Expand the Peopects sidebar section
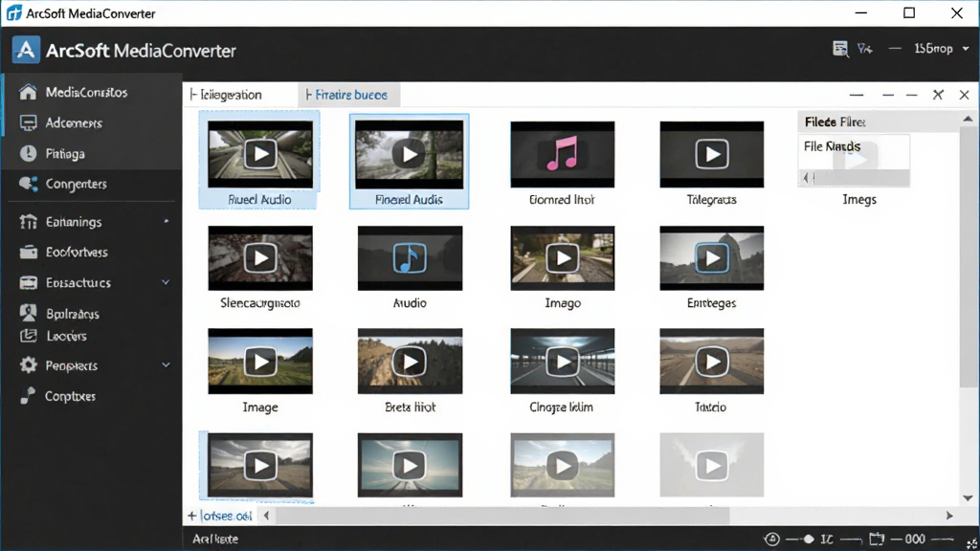 (166, 364)
